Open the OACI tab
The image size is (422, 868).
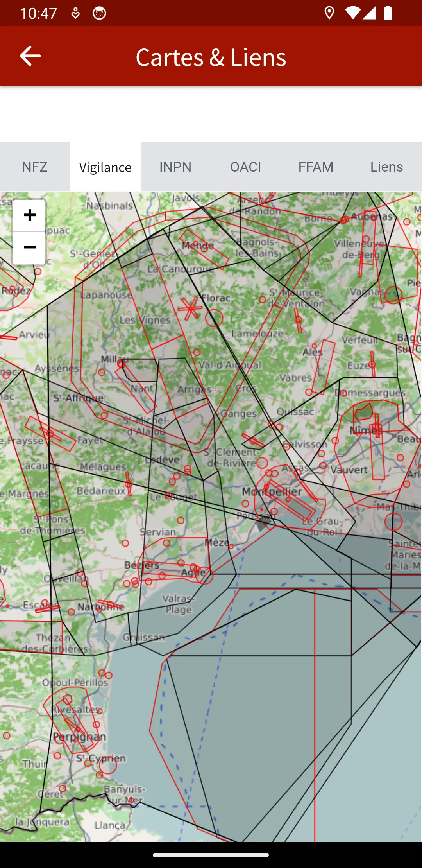point(246,167)
